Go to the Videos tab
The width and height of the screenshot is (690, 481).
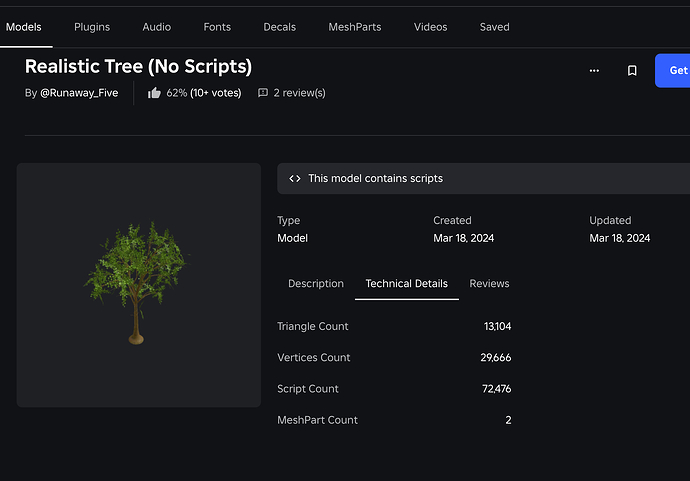[x=430, y=27]
